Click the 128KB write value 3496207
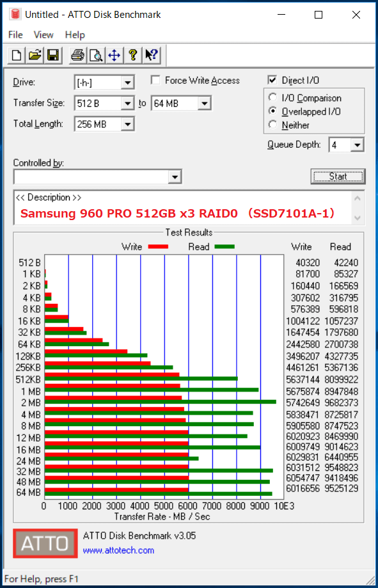378x588 pixels. tap(303, 356)
